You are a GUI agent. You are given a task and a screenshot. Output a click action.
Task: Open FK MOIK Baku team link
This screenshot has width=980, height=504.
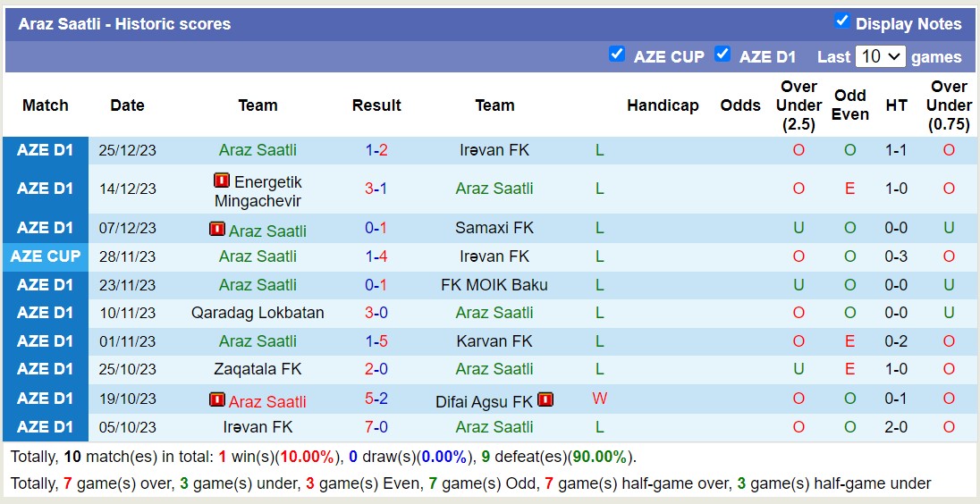[x=494, y=285]
